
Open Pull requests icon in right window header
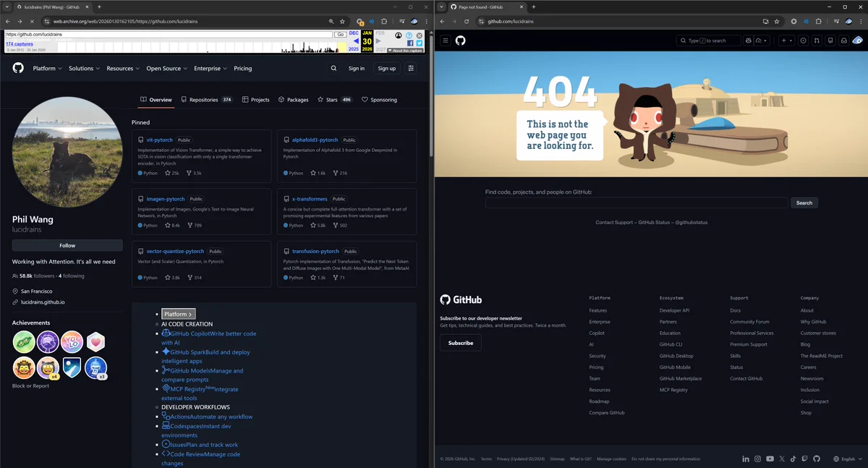click(x=817, y=41)
